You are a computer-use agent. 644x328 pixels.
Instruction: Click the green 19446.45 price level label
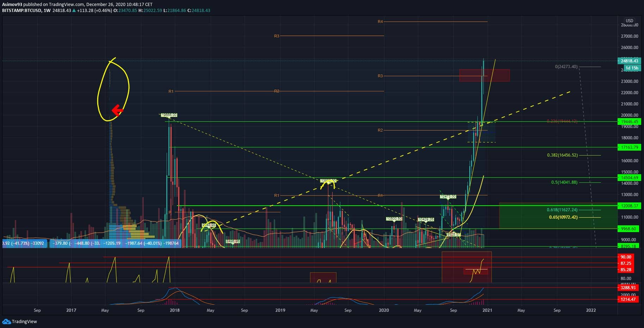(x=629, y=121)
